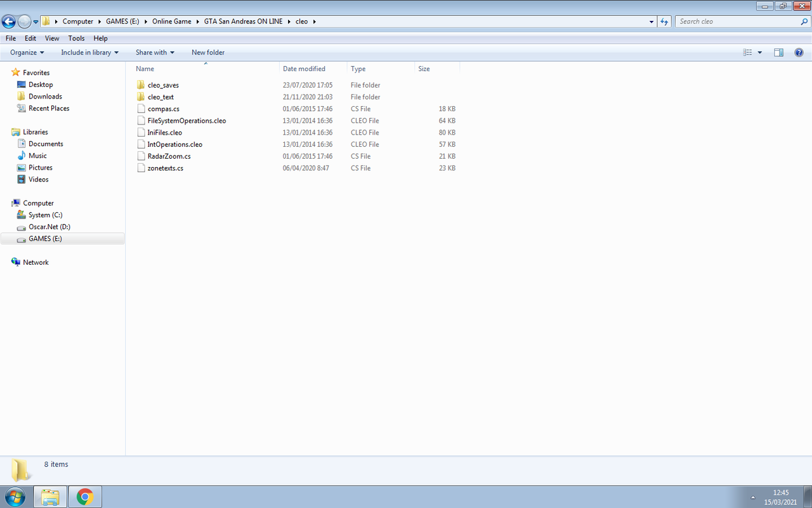The image size is (812, 508).
Task: Select GAMES (E:) drive in sidebar
Action: 45,239
